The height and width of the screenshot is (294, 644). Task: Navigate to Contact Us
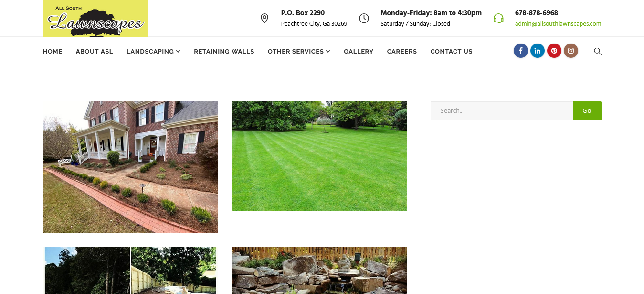coord(451,51)
